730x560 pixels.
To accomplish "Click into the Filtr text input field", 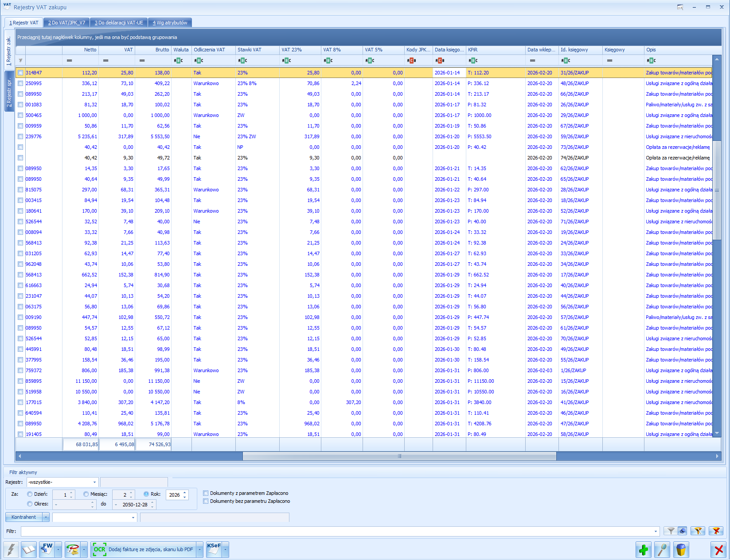I will click(337, 531).
